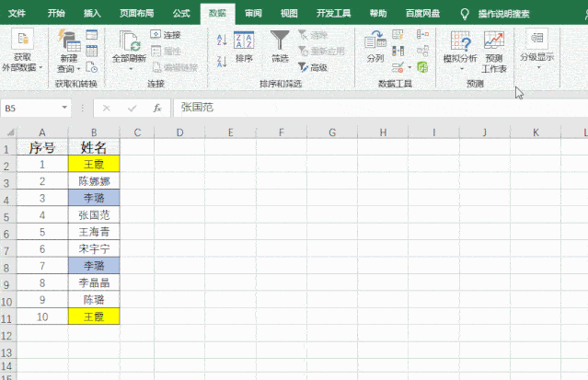Click the 属性 (Properties) button
The height and width of the screenshot is (380, 588).
[166, 51]
